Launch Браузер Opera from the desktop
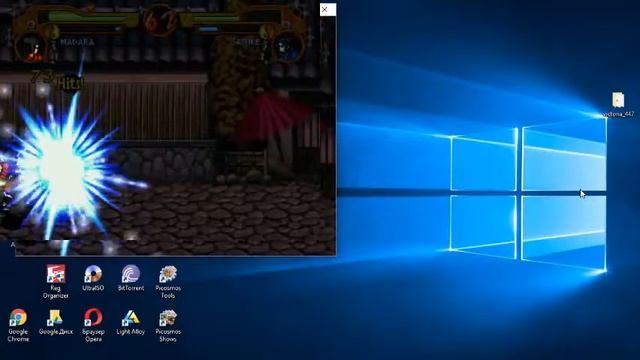The image size is (640, 360). coord(93,325)
